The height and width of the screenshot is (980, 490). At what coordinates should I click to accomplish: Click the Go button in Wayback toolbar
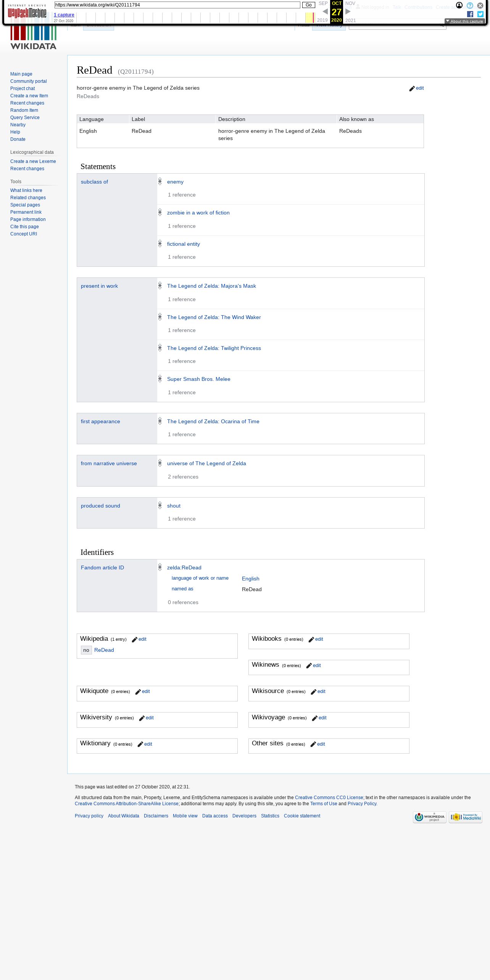[308, 5]
